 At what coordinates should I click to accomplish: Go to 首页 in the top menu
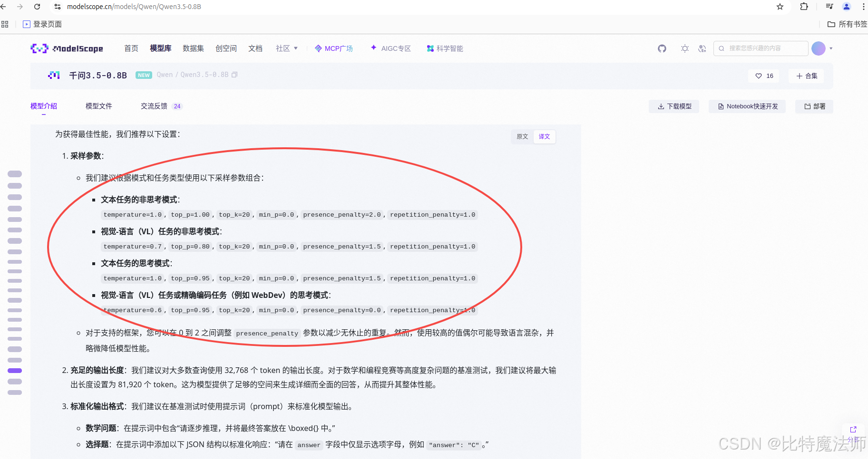pyautogui.click(x=131, y=48)
